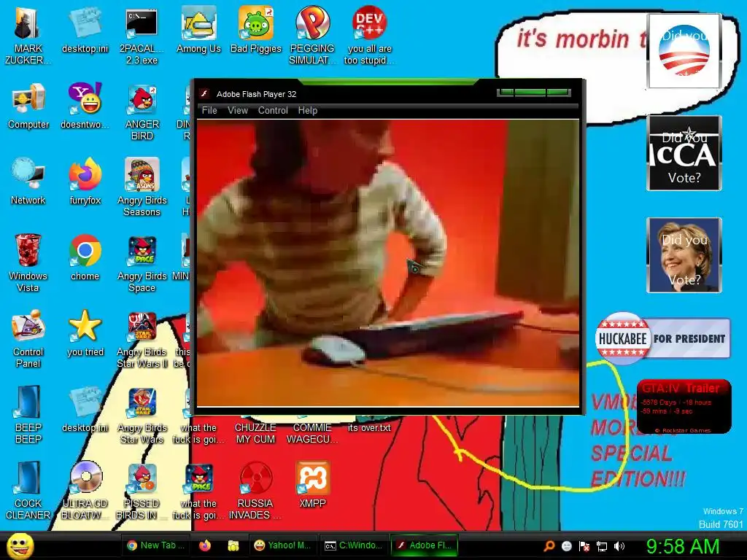
Task: Open the 'you tried' star icon
Action: pos(85,332)
